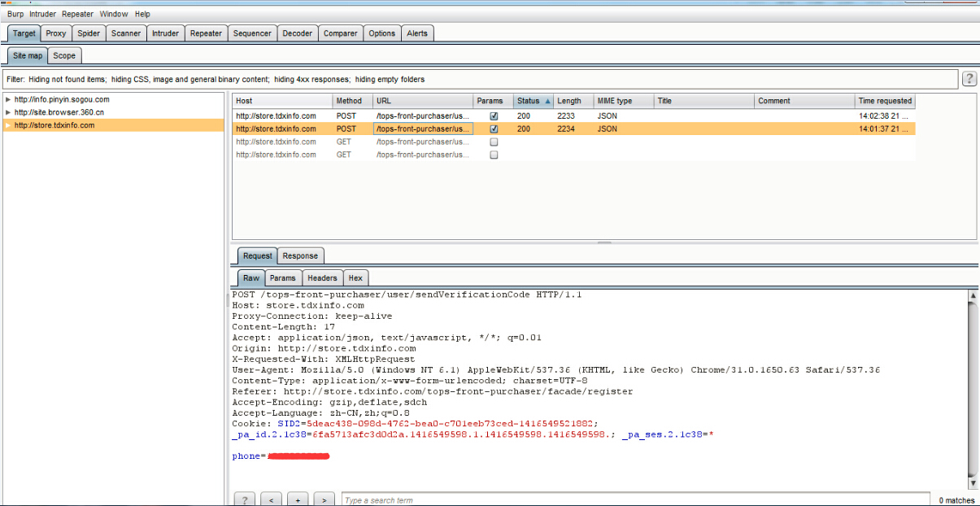Expand http://info.pinyin.sogou.com tree node
Image resolution: width=980 pixels, height=506 pixels.
click(x=8, y=99)
